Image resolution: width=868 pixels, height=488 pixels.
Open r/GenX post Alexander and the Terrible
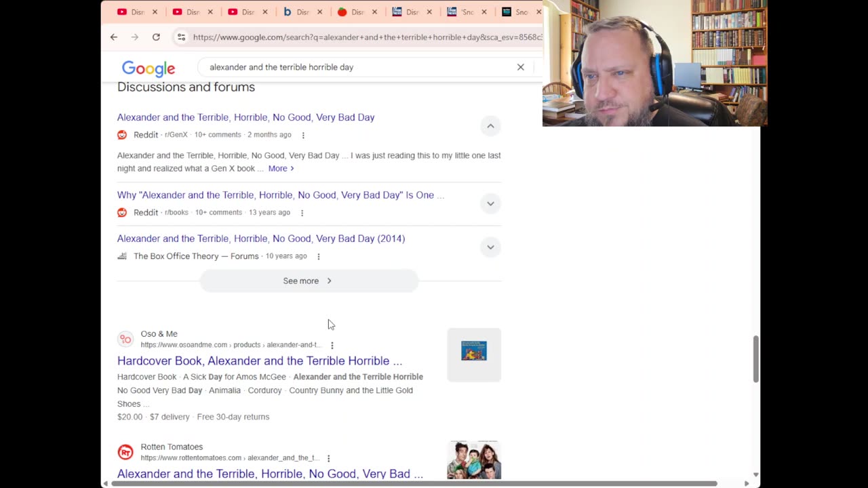coord(245,117)
